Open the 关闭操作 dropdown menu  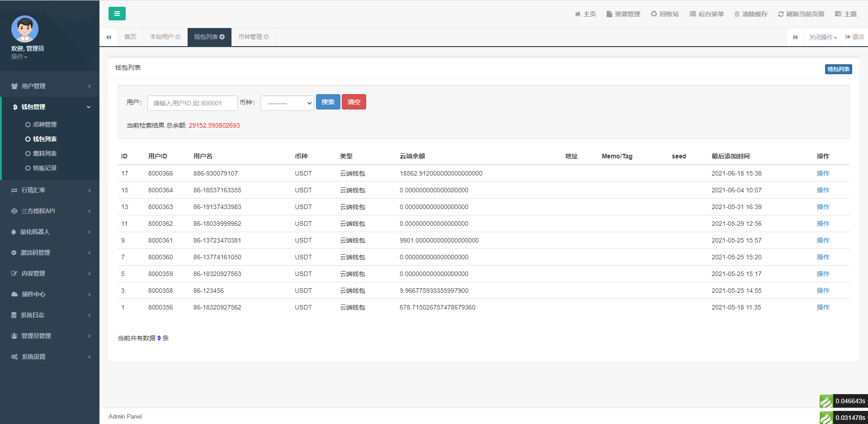click(822, 37)
